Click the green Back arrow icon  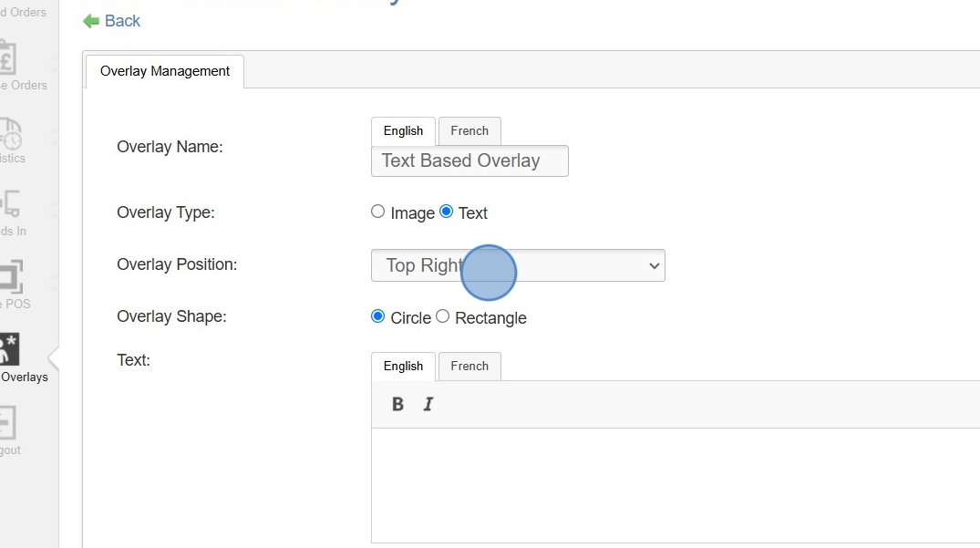91,21
